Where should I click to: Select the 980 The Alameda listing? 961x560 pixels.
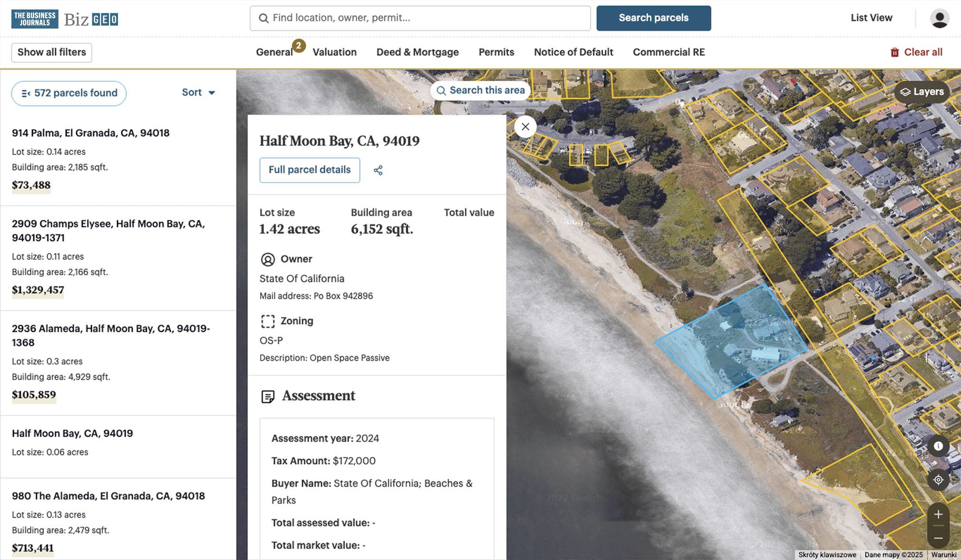pos(118,519)
